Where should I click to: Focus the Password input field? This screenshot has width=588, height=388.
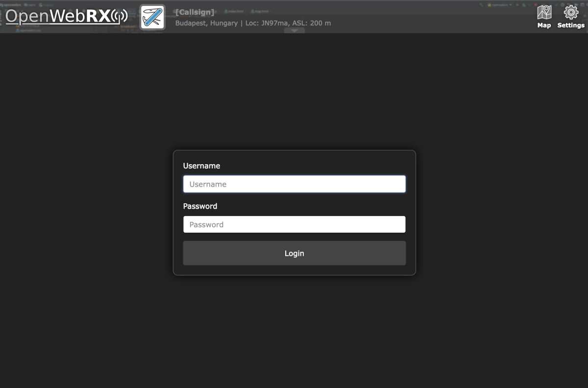pyautogui.click(x=294, y=224)
